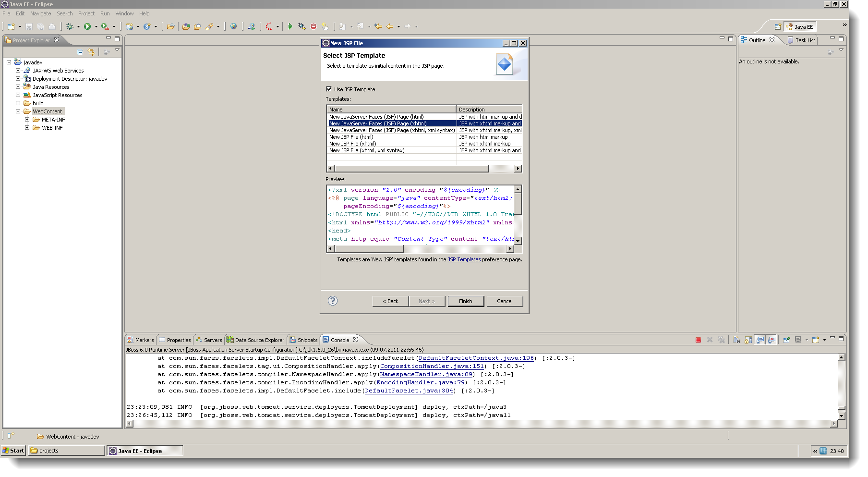Click the Clear Console icon
Screen dimensions: 868x477
(736, 340)
